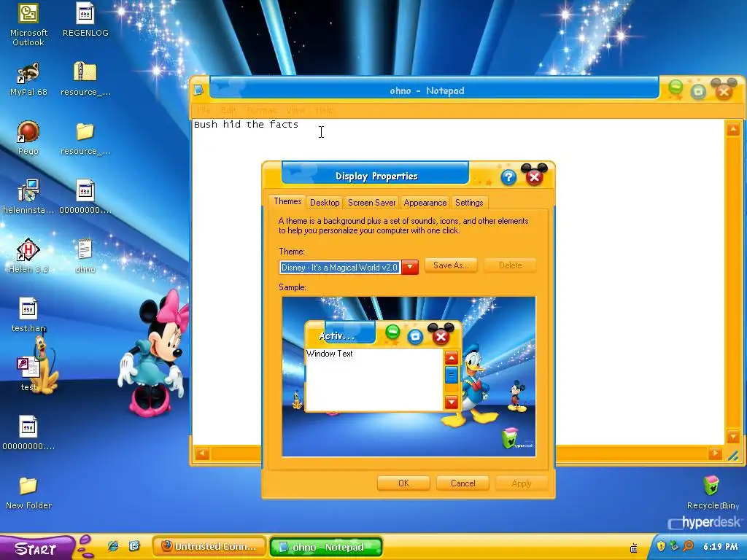Click the Theme combo box text field
The width and height of the screenshot is (747, 560).
pyautogui.click(x=340, y=267)
